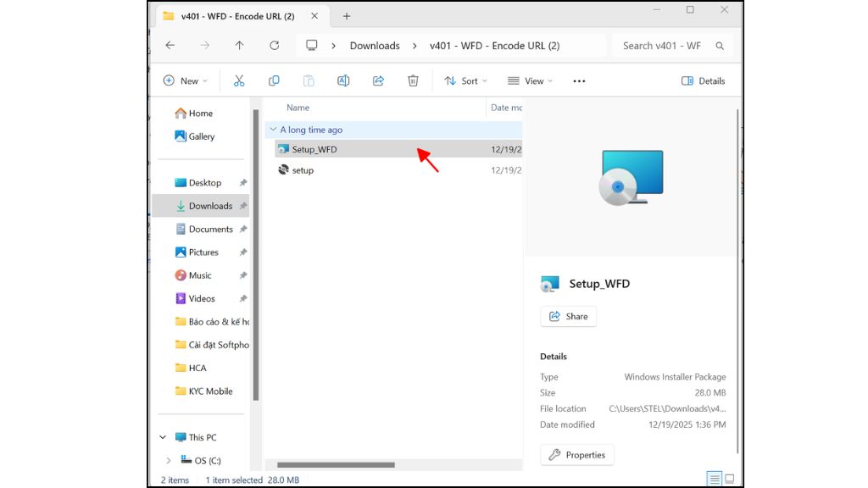Click the Share icon in toolbar
The width and height of the screenshot is (868, 488).
(x=378, y=80)
